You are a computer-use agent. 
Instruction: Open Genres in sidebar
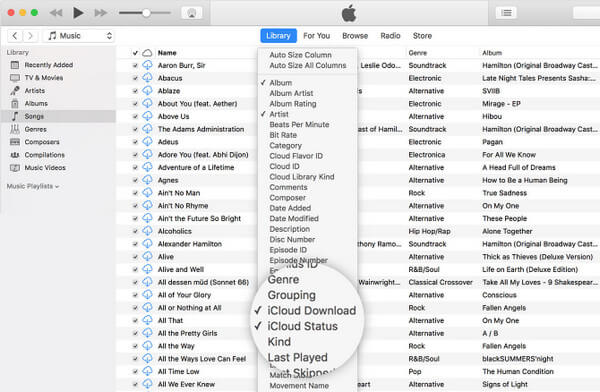[x=35, y=129]
